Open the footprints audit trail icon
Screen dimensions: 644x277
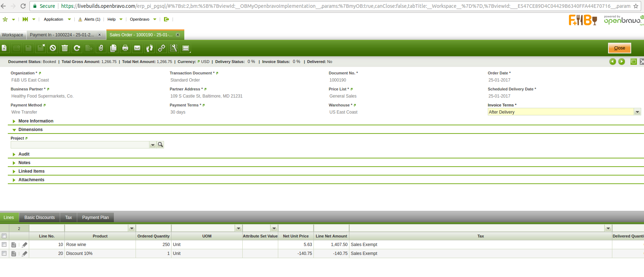coord(149,48)
